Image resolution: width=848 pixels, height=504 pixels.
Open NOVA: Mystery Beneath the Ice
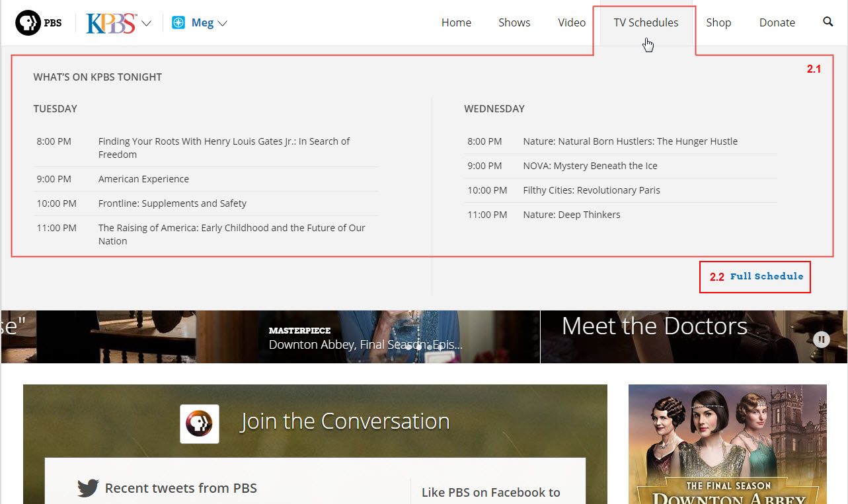(x=590, y=166)
